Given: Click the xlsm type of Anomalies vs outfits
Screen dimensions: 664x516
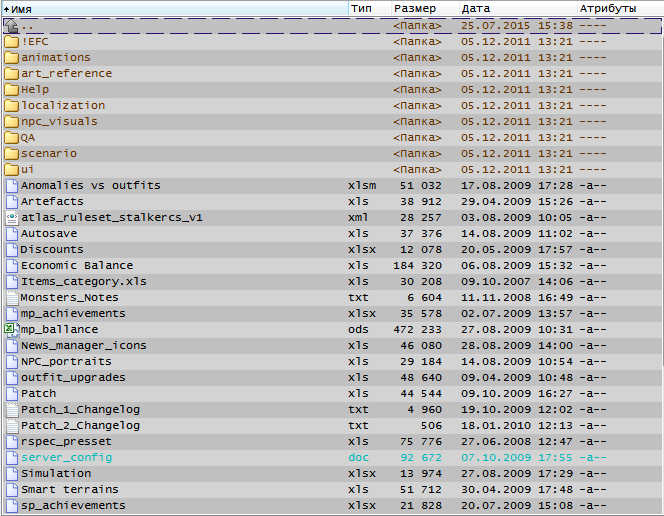Looking at the screenshot, I should point(362,186).
